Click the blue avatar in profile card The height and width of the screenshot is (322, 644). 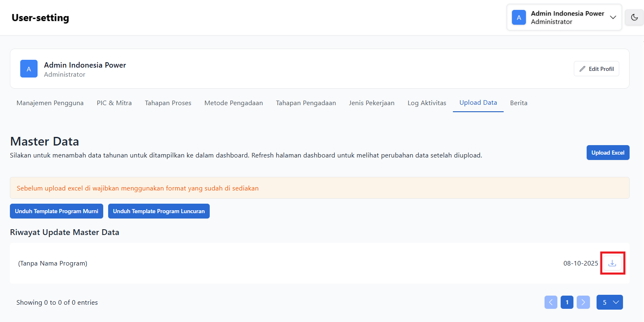pyautogui.click(x=29, y=69)
